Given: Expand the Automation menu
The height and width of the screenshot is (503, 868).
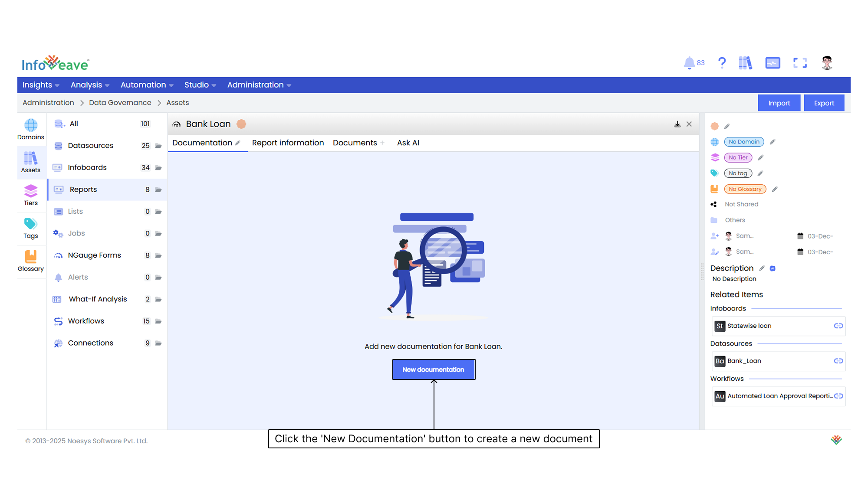Looking at the screenshot, I should [x=147, y=85].
